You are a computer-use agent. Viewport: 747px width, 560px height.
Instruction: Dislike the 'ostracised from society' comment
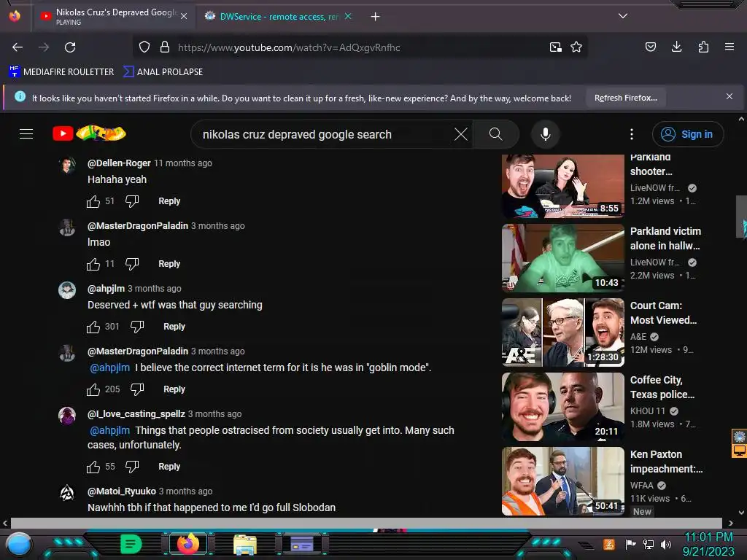coord(132,467)
